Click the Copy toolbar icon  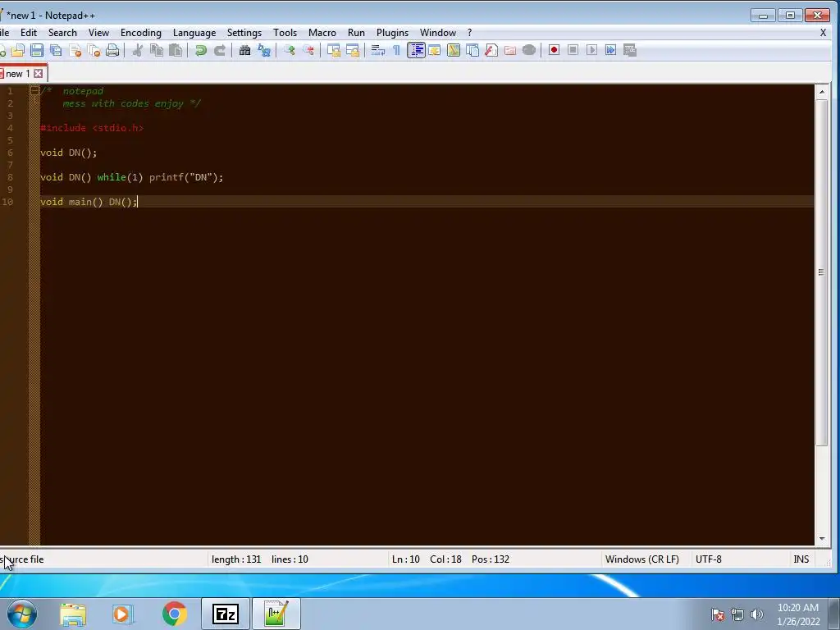(x=157, y=50)
